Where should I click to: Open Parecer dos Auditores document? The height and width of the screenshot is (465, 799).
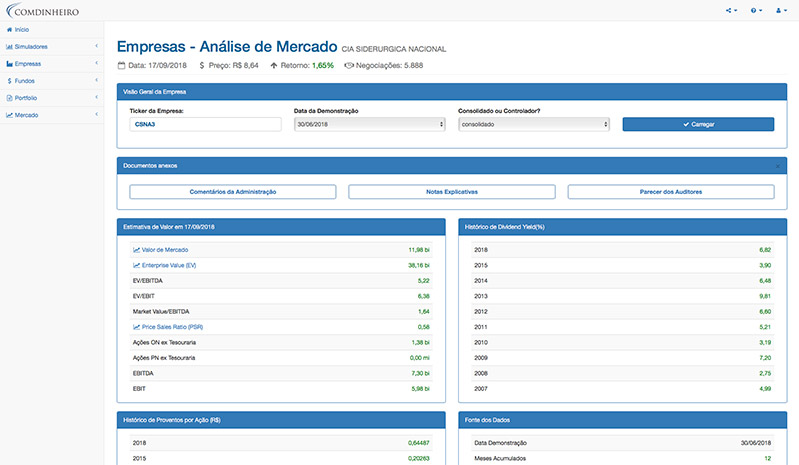pos(671,192)
